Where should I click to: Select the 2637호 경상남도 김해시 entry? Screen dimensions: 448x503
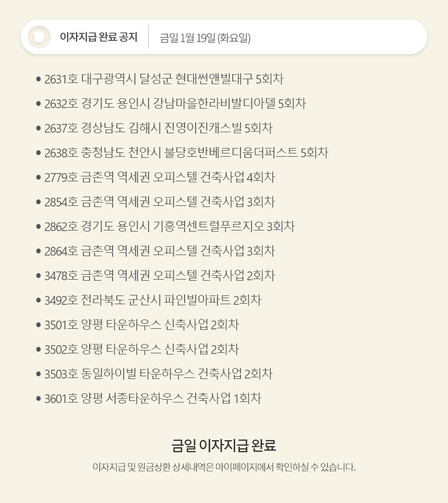(x=158, y=128)
